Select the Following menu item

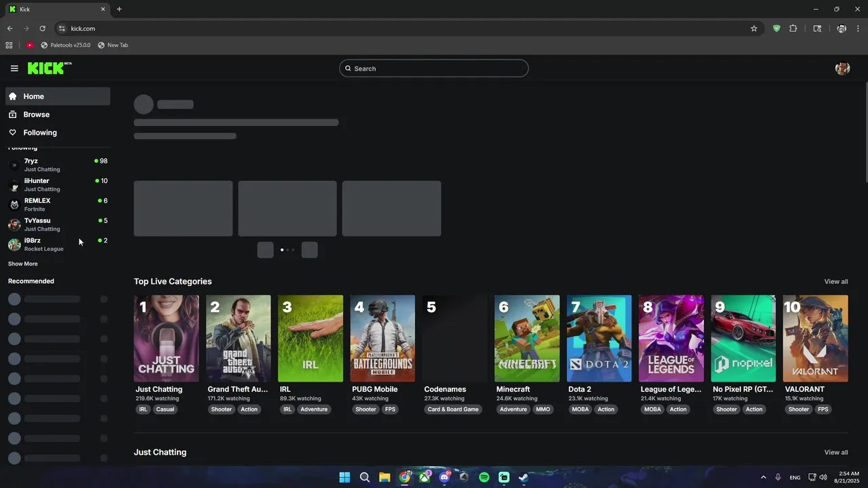(x=58, y=133)
